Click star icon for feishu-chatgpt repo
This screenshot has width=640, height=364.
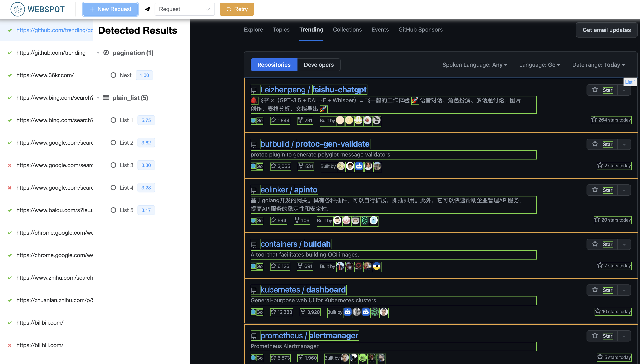(595, 90)
